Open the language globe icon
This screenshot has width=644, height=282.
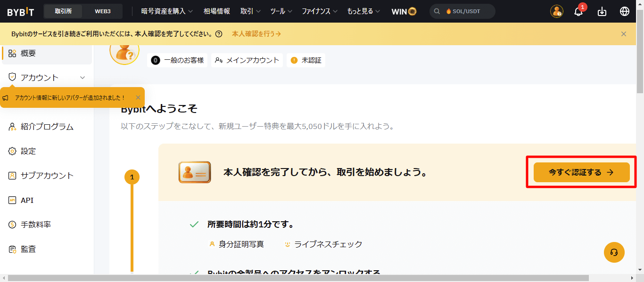(625, 11)
